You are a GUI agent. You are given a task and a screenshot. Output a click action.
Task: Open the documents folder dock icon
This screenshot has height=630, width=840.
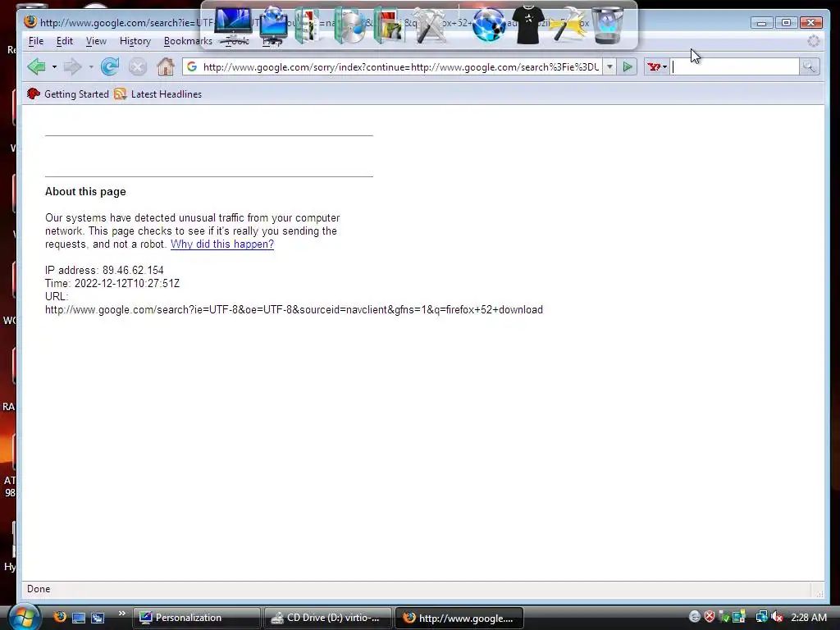tap(308, 25)
